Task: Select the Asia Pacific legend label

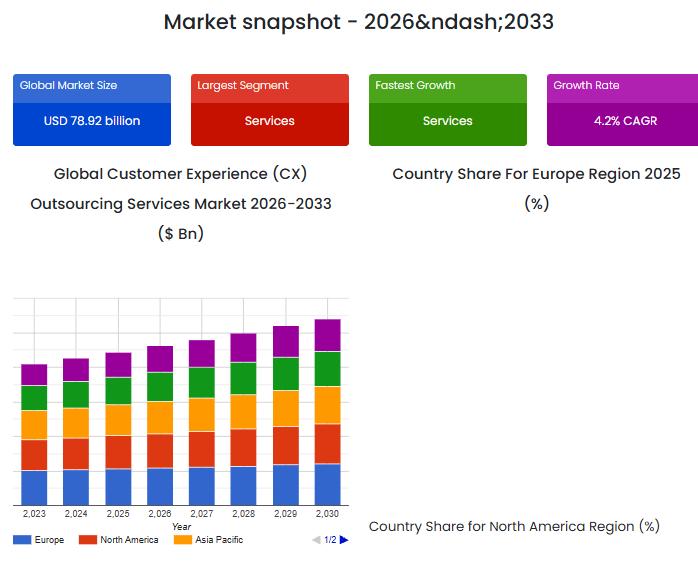Action: pos(219,540)
